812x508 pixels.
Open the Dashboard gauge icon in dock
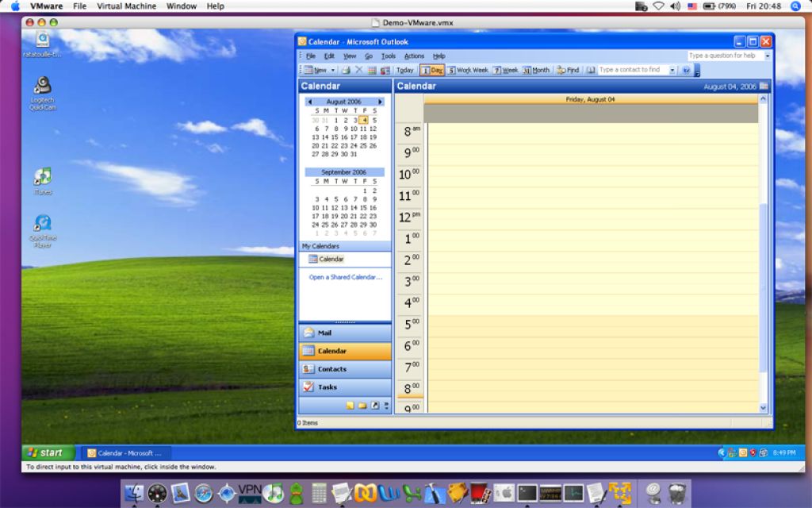[x=158, y=493]
